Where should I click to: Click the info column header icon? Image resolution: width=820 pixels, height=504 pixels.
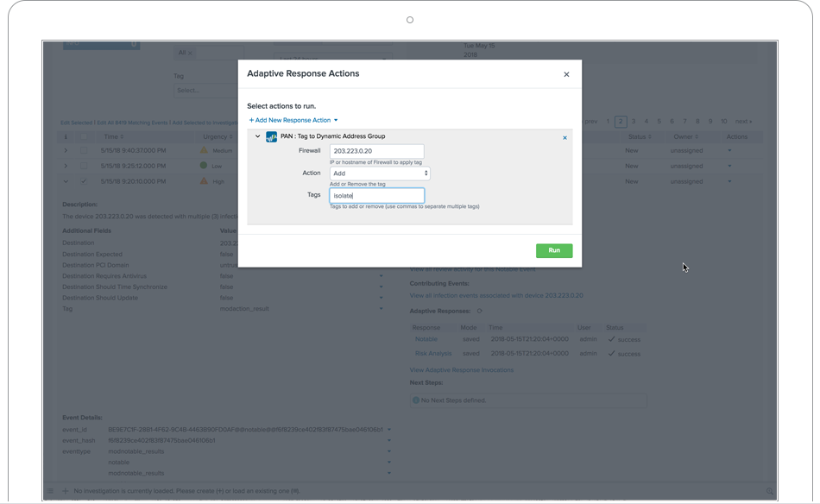point(66,137)
